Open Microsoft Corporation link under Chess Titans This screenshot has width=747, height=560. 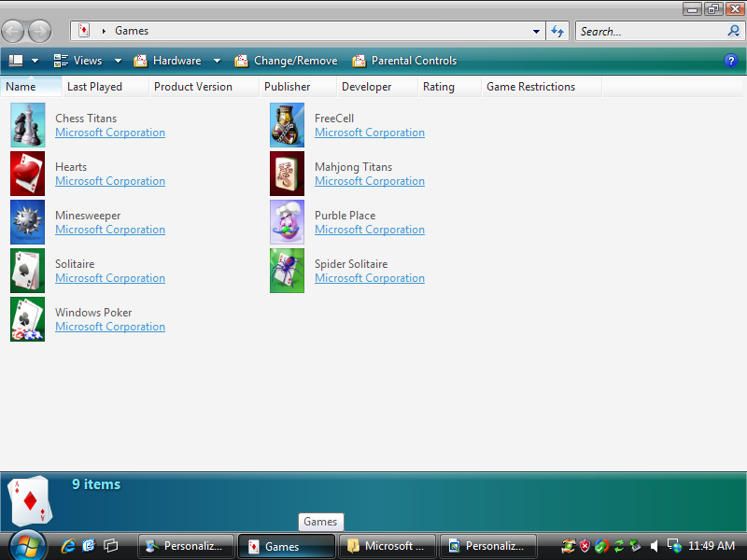tap(110, 133)
